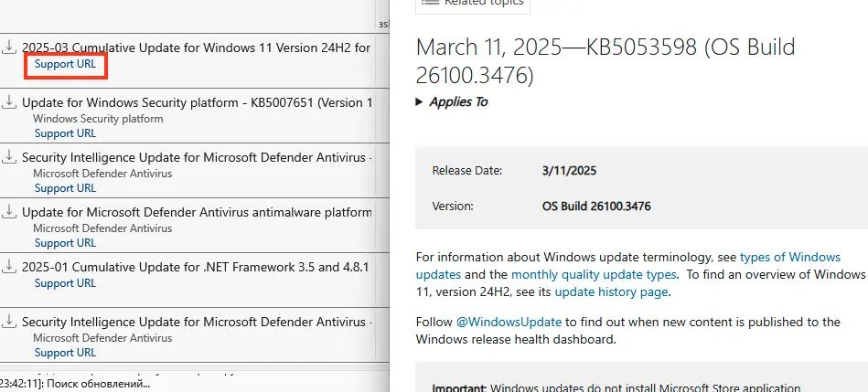This screenshot has width=868, height=392.
Task: Open Support URL under Defender antimalware platform update
Action: tap(65, 243)
